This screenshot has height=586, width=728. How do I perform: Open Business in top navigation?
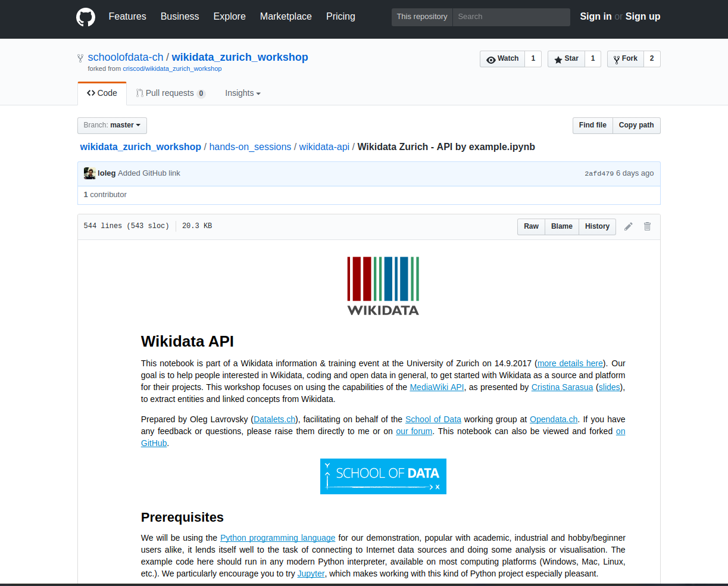(180, 17)
